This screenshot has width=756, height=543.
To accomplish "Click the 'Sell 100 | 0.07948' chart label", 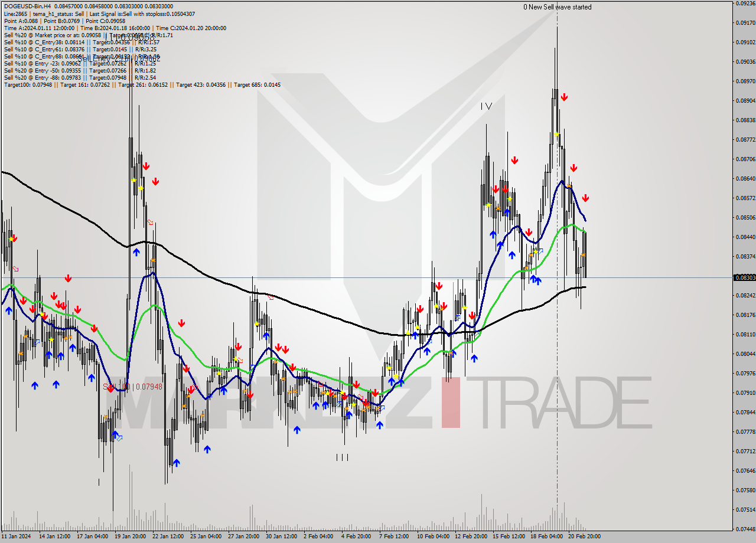I will 133,387.
